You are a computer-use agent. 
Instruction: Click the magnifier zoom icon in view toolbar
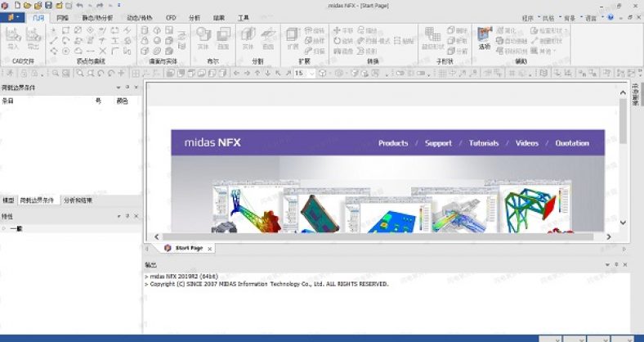coord(80,73)
